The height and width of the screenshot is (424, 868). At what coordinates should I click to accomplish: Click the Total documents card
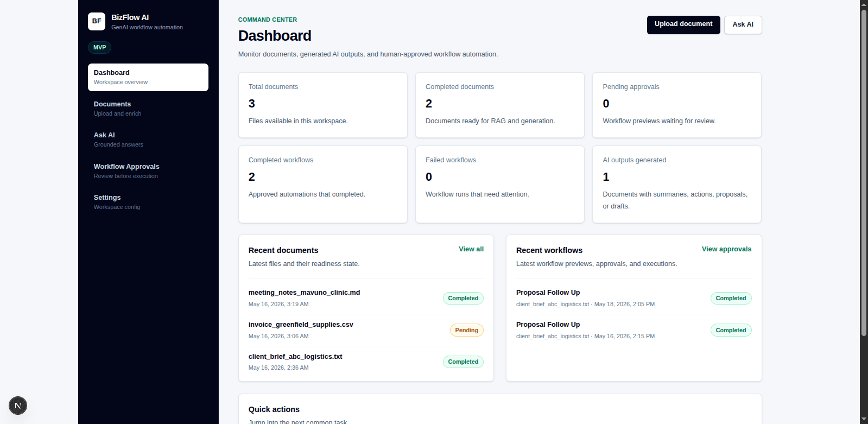click(x=323, y=105)
